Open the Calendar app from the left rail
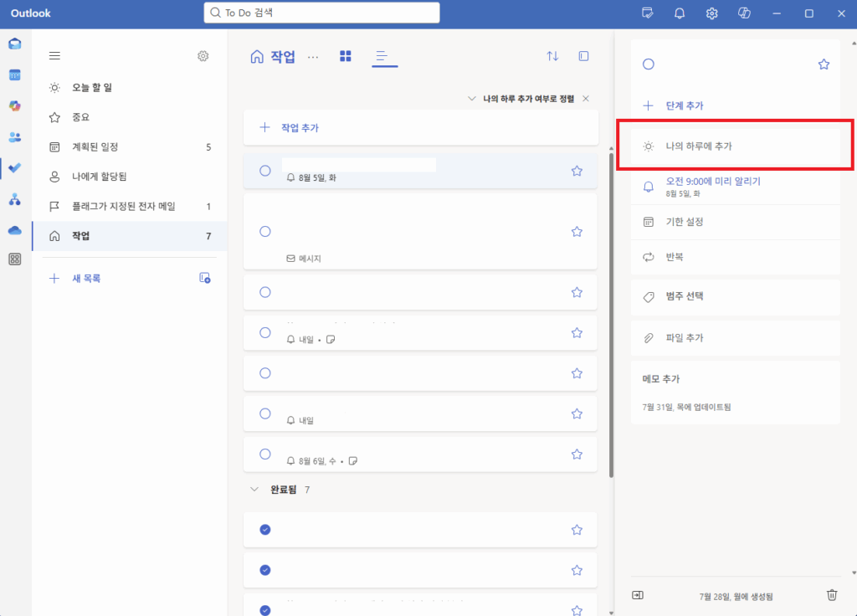Image resolution: width=857 pixels, height=616 pixels. pyautogui.click(x=15, y=74)
